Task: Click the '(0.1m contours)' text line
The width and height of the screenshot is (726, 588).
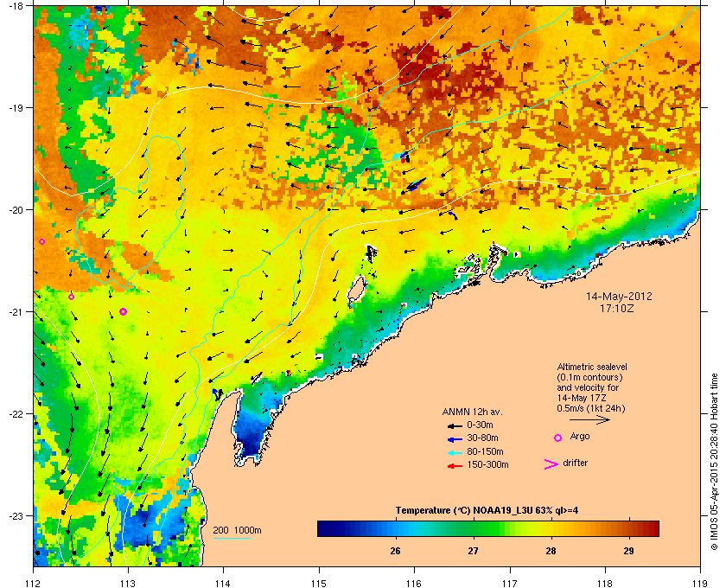Action: [589, 377]
